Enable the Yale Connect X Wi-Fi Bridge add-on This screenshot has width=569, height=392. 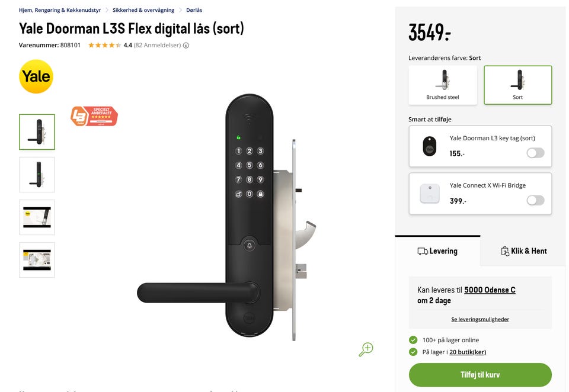pyautogui.click(x=535, y=200)
